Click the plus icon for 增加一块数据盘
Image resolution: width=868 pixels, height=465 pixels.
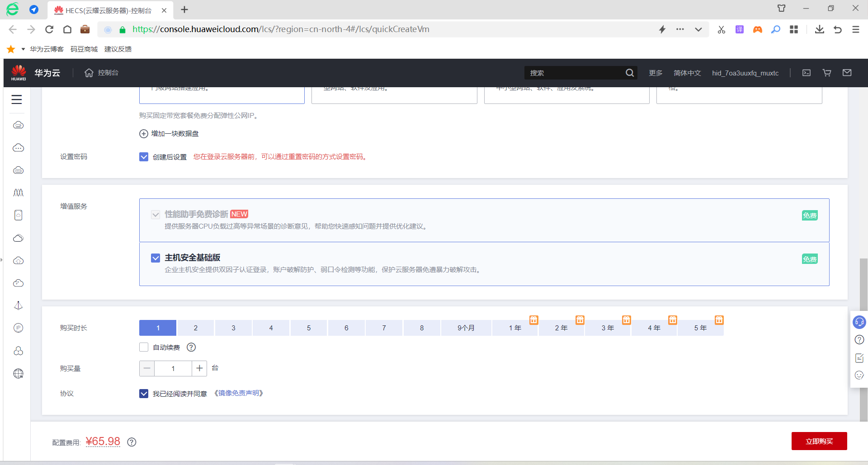(x=144, y=134)
